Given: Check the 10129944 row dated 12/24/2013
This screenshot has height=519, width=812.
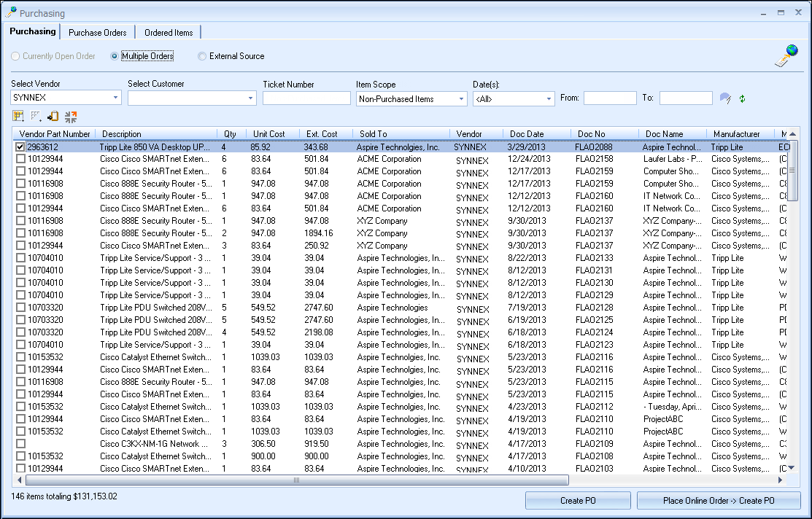Looking at the screenshot, I should (x=20, y=159).
